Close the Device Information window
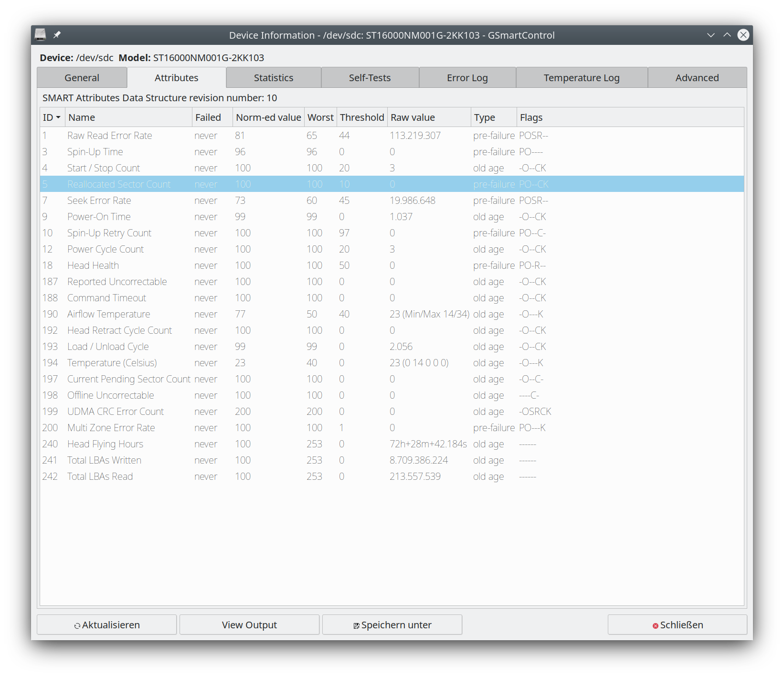 point(743,35)
